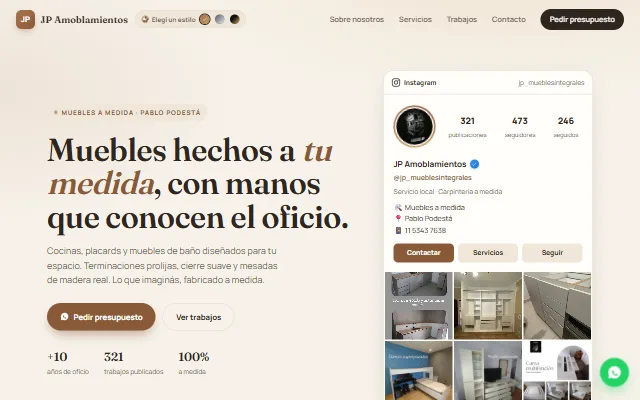This screenshot has width=640, height=400.
Task: Open the white open closet photo thumbnail
Action: tap(488, 306)
